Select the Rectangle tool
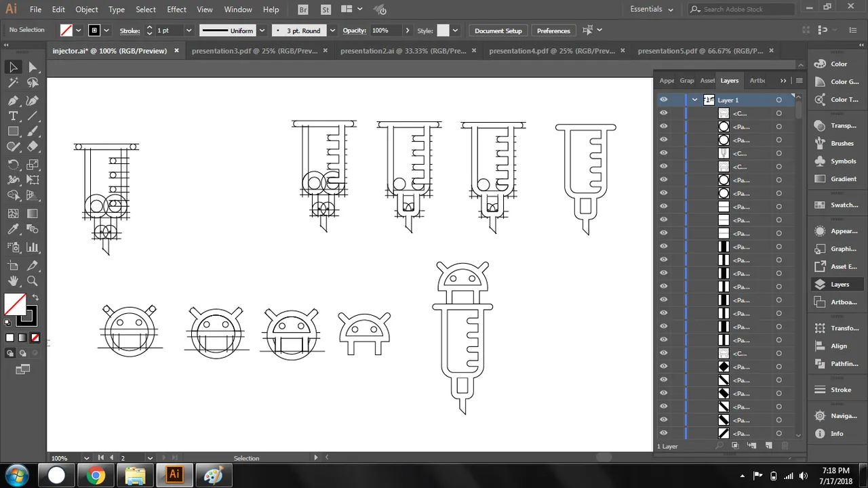Screen dimensions: 868x488 13,131
